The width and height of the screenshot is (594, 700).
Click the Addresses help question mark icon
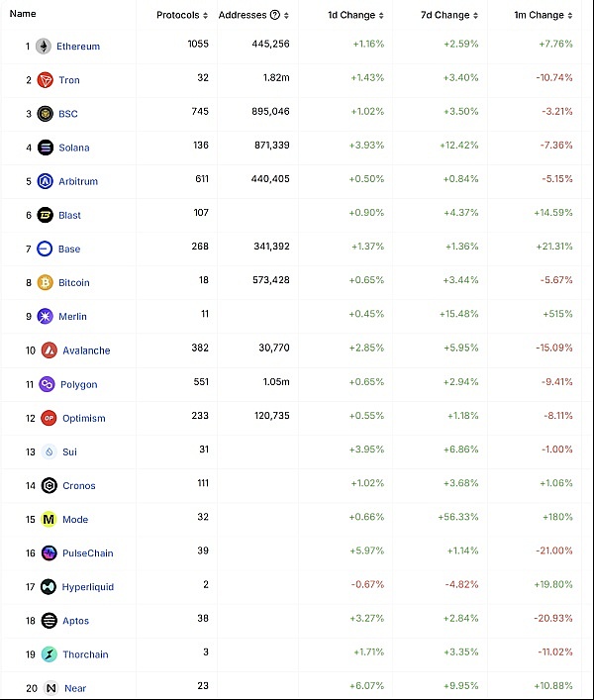(x=274, y=16)
